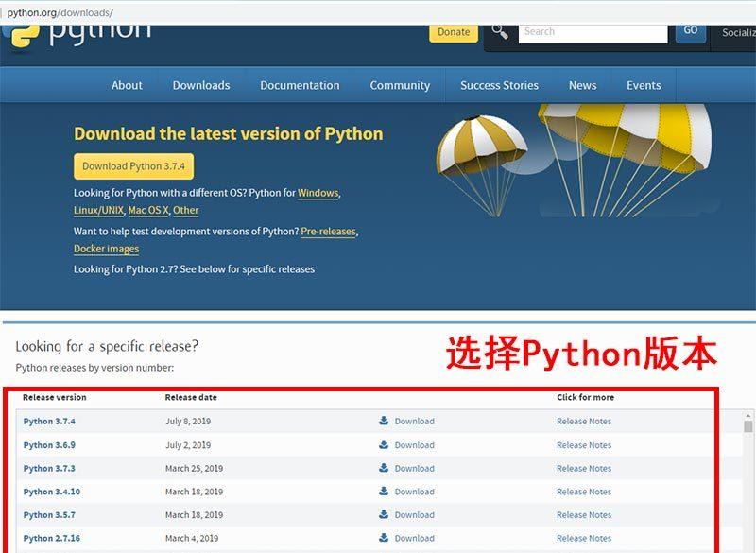Click Download text for Python 3.4.10

coord(414,492)
